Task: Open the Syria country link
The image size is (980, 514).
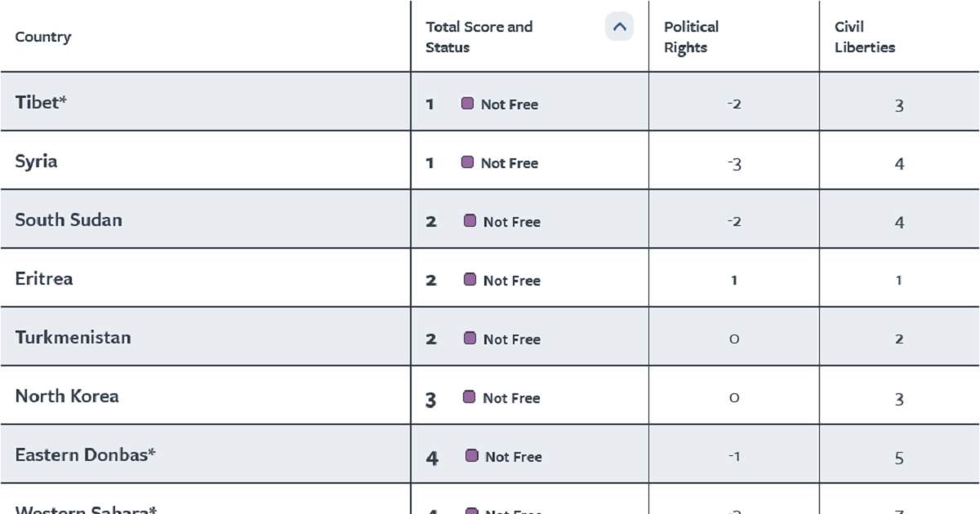Action: (36, 161)
